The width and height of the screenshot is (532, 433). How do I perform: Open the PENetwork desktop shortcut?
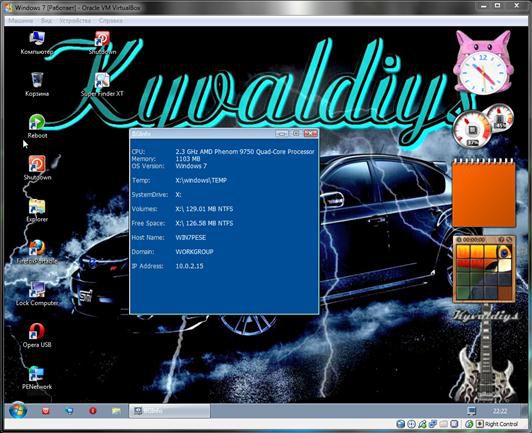(37, 378)
